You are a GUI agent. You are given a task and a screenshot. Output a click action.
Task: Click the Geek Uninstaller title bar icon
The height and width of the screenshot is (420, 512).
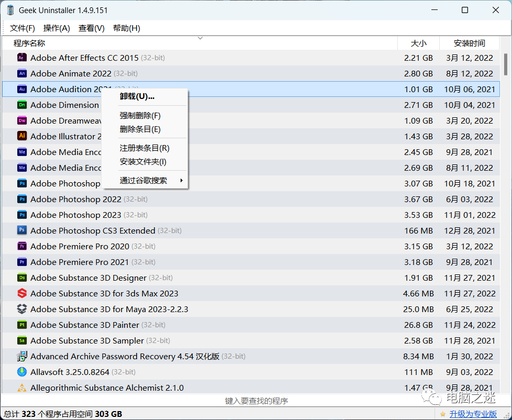click(x=10, y=10)
